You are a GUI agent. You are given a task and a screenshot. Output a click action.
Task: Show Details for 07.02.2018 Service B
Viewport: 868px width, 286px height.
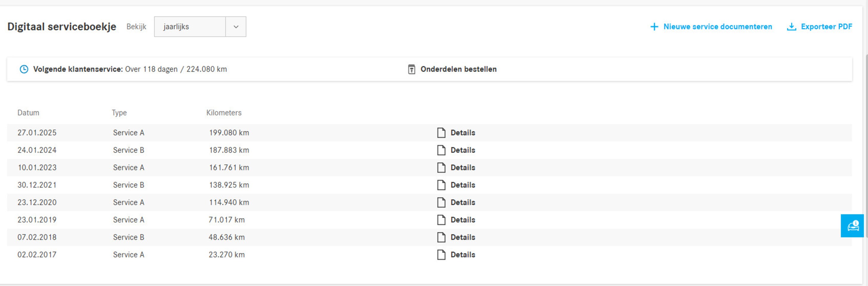pyautogui.click(x=463, y=237)
